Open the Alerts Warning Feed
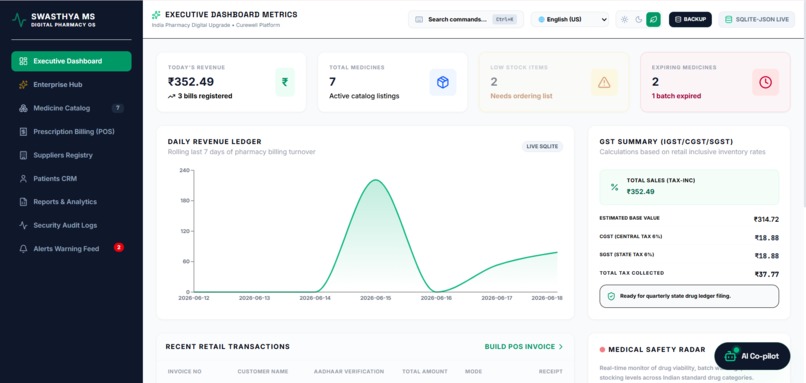The height and width of the screenshot is (383, 806). point(71,249)
